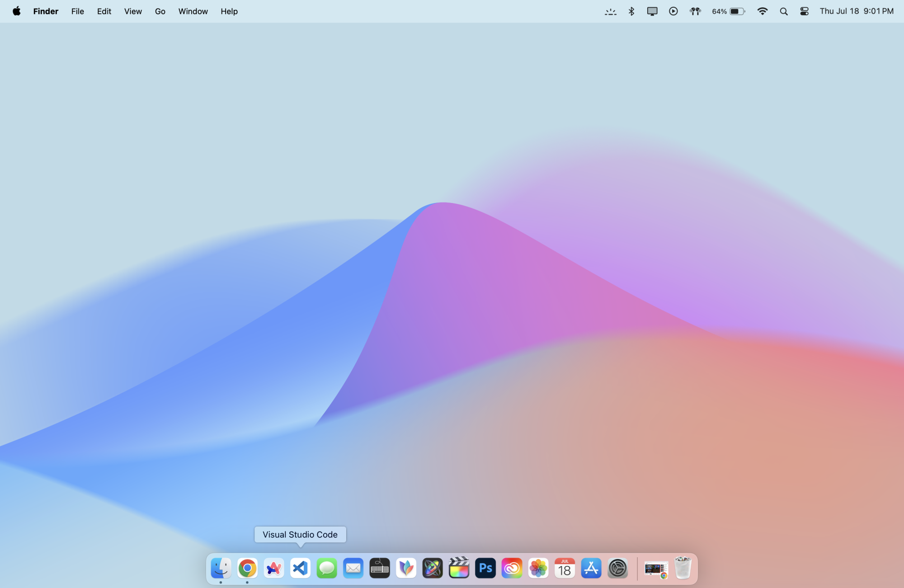Toggle Bluetooth menu bar icon
Screen dimensions: 904x588
(631, 11)
